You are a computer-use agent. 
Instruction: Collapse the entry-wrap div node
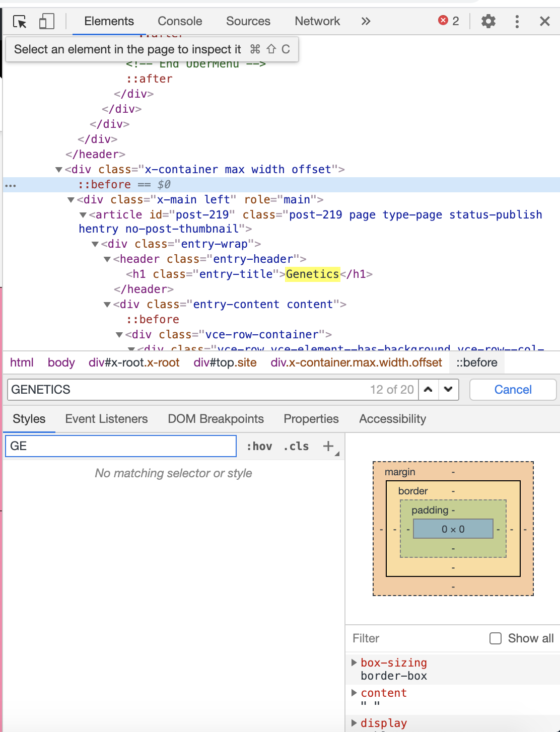click(x=95, y=244)
